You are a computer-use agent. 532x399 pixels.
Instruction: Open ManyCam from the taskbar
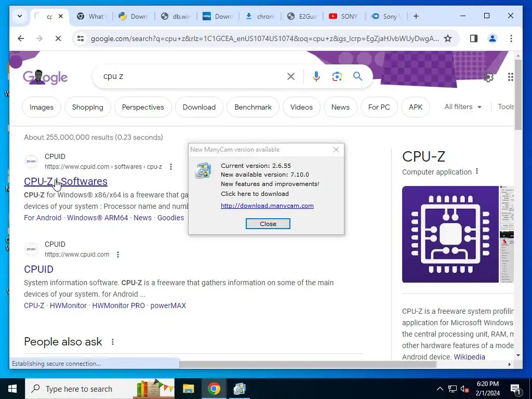click(239, 389)
